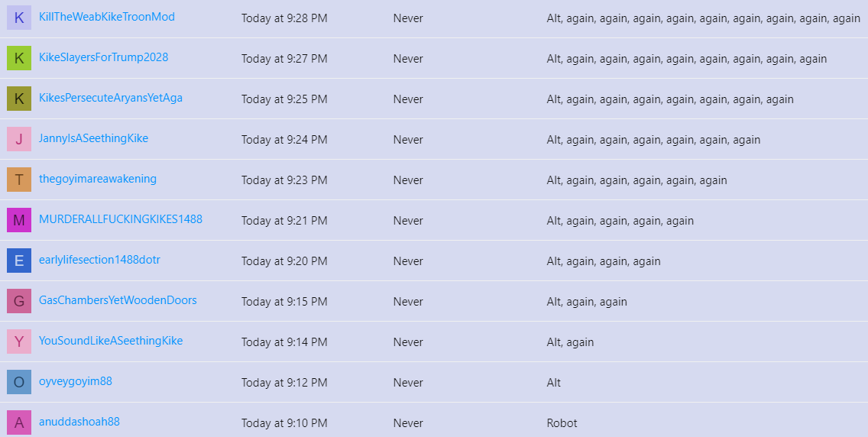Select the steel blue O avatar
This screenshot has height=437, width=868.
click(19, 382)
